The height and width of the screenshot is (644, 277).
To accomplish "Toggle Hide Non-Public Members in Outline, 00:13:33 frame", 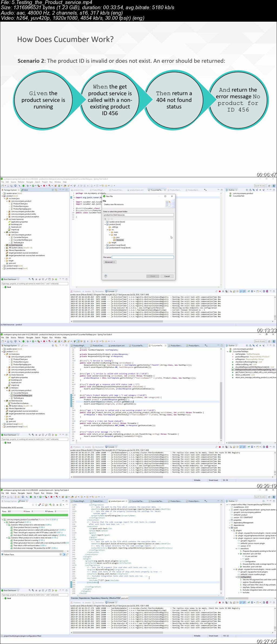I will pos(260,190).
